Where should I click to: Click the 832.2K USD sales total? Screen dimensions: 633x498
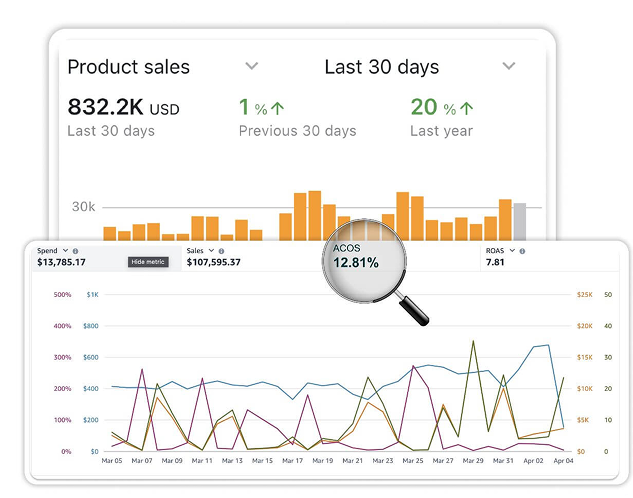coord(123,107)
